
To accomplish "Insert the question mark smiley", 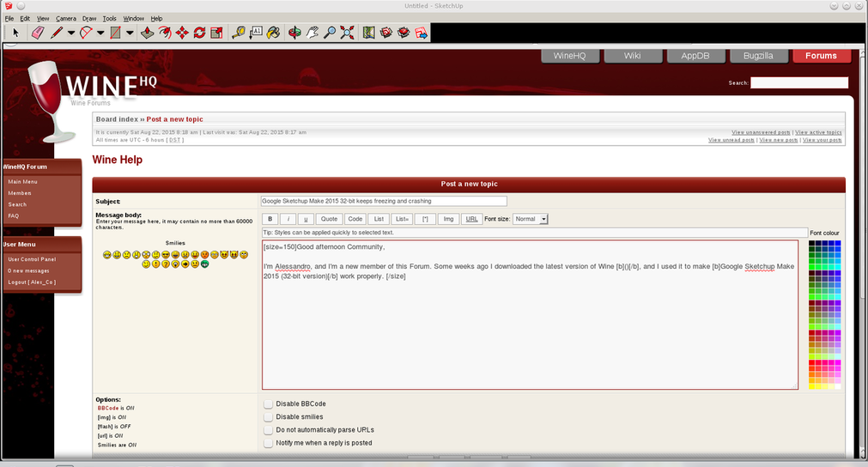I will 166,264.
